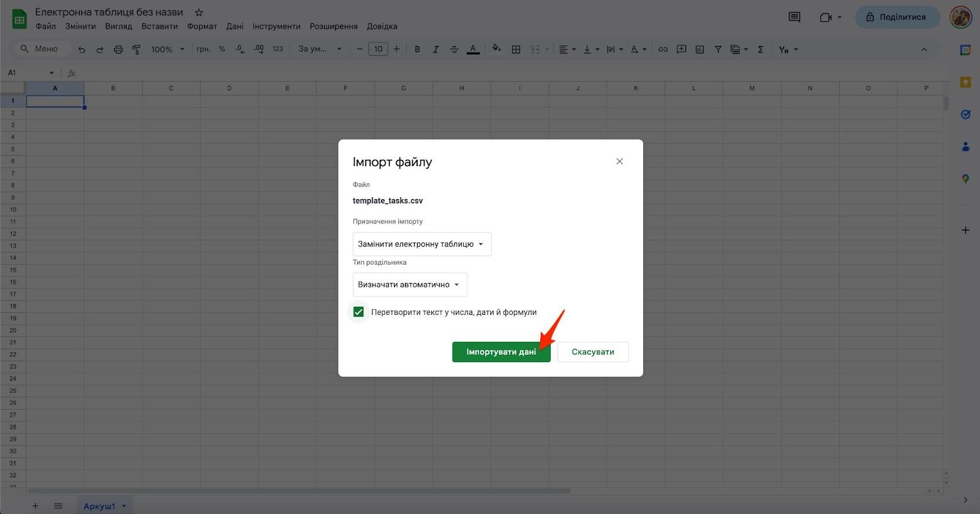Toggle bold formatting
The image size is (980, 514).
(417, 50)
